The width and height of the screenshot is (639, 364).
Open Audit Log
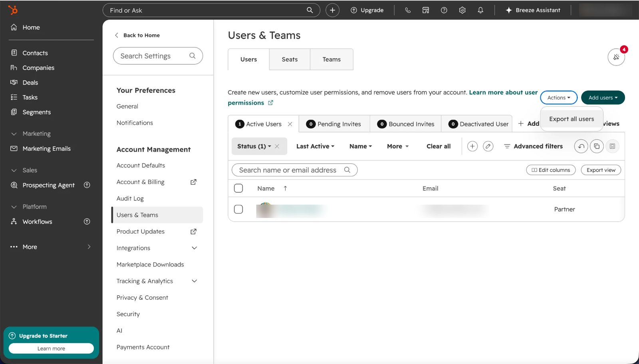click(130, 198)
